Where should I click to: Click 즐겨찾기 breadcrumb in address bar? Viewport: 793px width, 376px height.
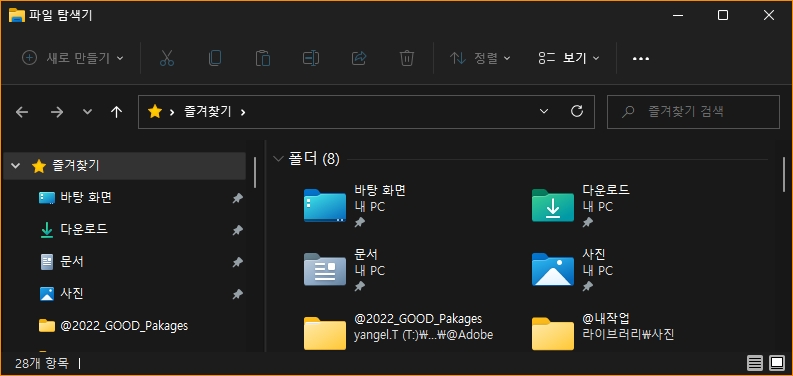[207, 111]
